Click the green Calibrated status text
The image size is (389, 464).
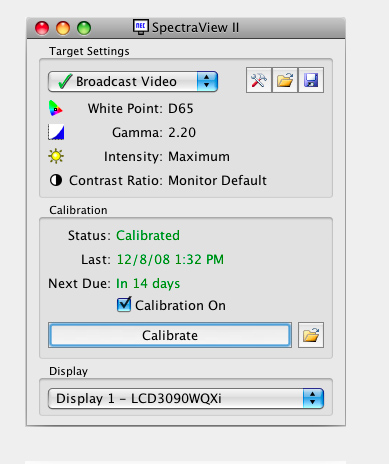tap(148, 236)
